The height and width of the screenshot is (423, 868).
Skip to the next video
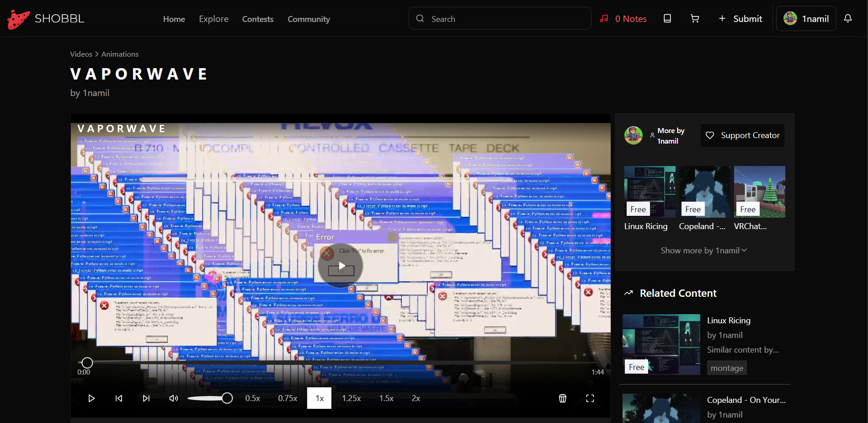146,398
